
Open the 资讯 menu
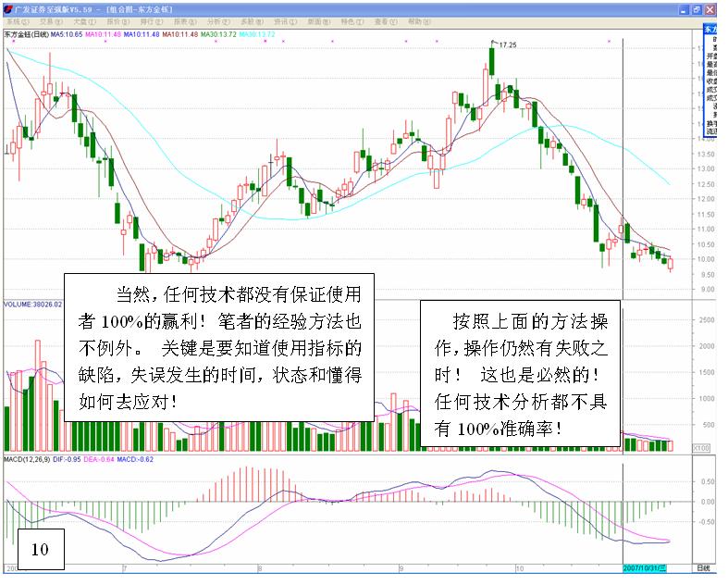(285, 22)
